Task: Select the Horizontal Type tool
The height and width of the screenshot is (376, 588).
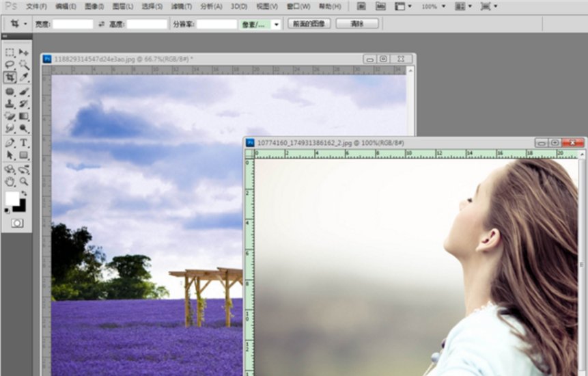Action: point(24,142)
